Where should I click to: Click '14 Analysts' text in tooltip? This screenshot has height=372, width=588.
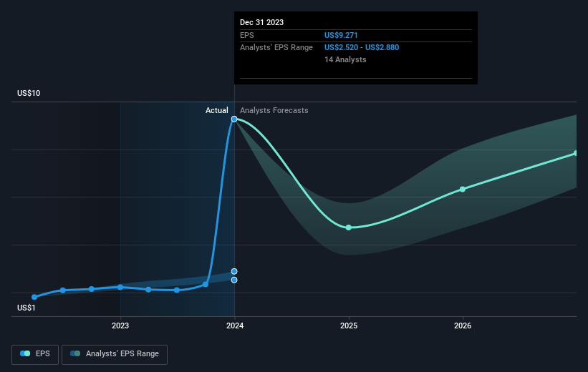345,59
